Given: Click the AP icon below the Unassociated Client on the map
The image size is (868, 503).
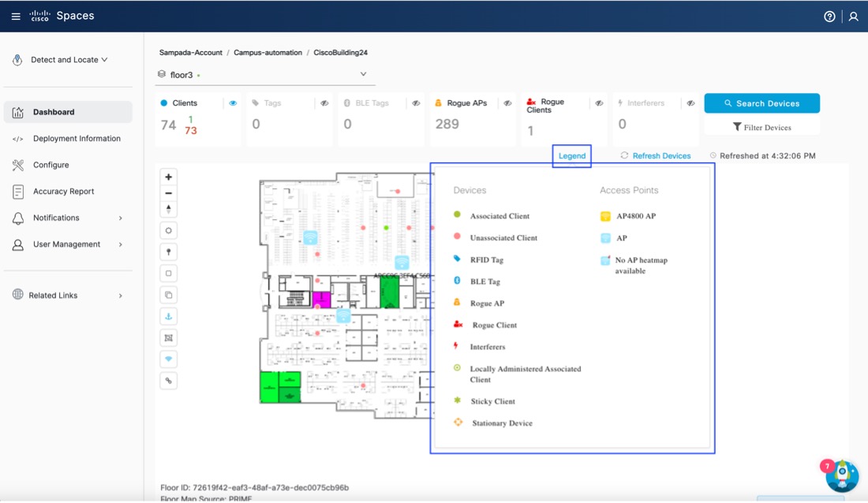Looking at the screenshot, I should point(310,238).
